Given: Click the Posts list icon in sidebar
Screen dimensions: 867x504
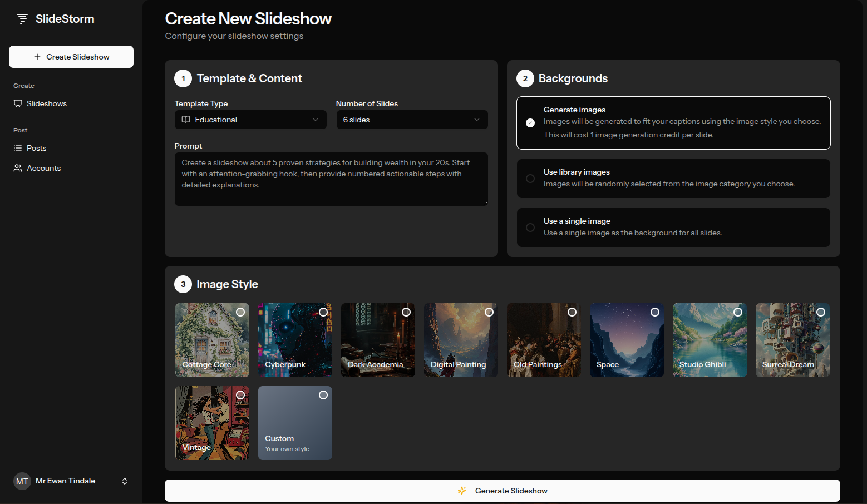Looking at the screenshot, I should (x=18, y=148).
